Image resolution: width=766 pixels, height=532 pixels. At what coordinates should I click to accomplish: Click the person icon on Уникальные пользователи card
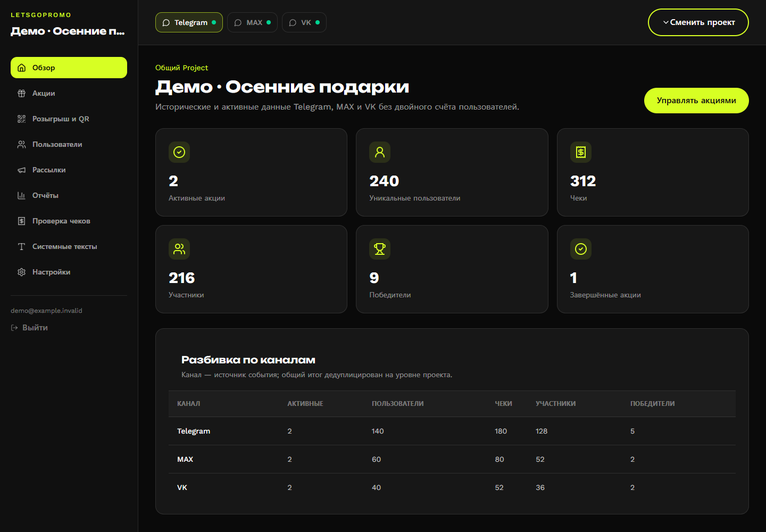[x=380, y=152]
